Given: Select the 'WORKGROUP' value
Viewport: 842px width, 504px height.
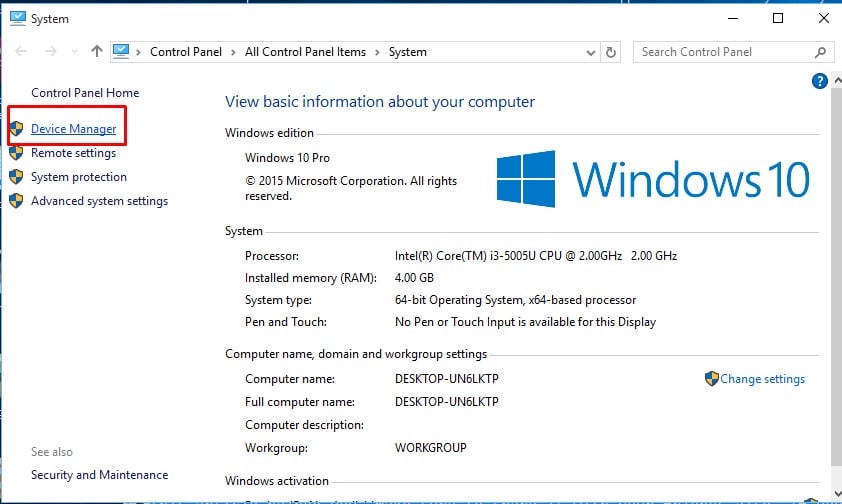Looking at the screenshot, I should (431, 448).
